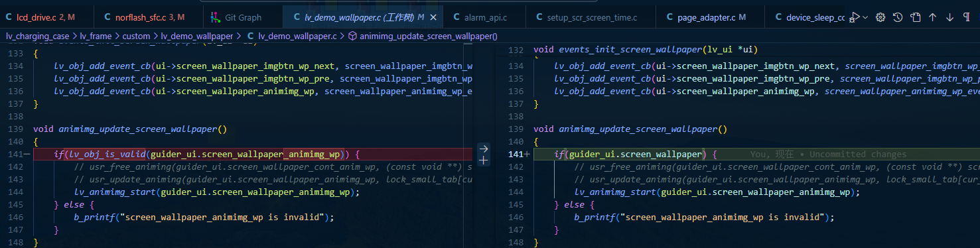This screenshot has width=980, height=248.
Task: Click commented usr_update_animing line in right pane
Action: [777, 180]
